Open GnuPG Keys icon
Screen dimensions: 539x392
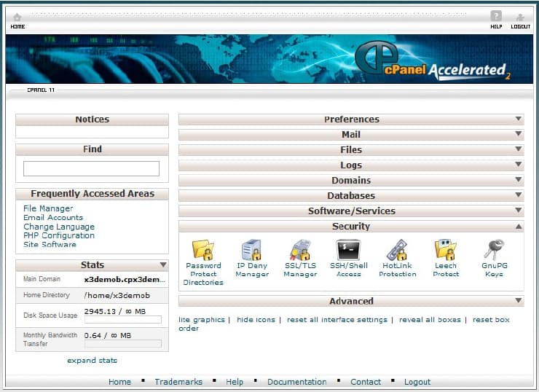point(494,250)
